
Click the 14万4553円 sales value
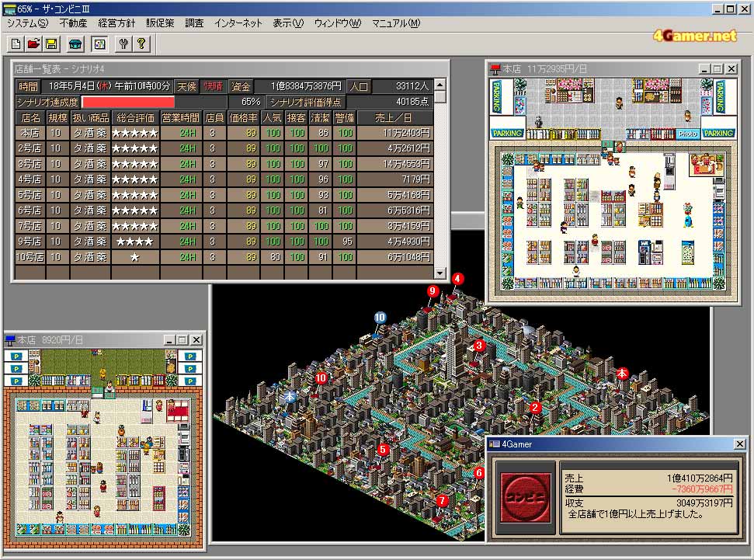(406, 164)
